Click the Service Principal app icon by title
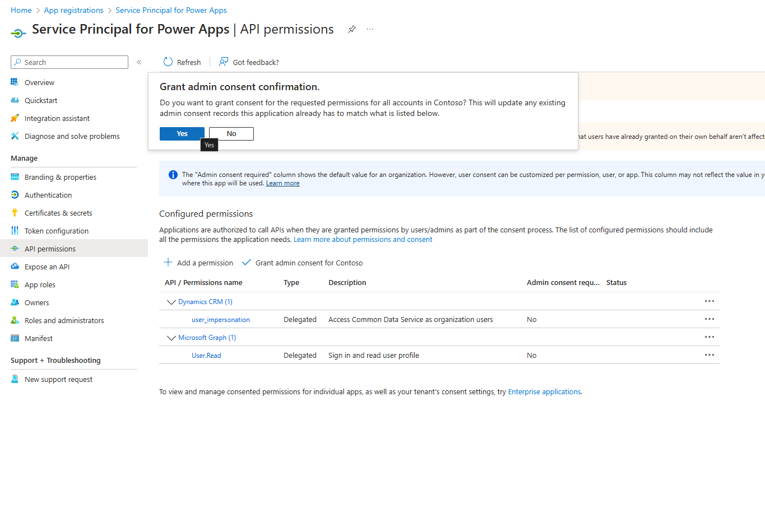Viewport: 765px width, 532px height. pyautogui.click(x=18, y=34)
